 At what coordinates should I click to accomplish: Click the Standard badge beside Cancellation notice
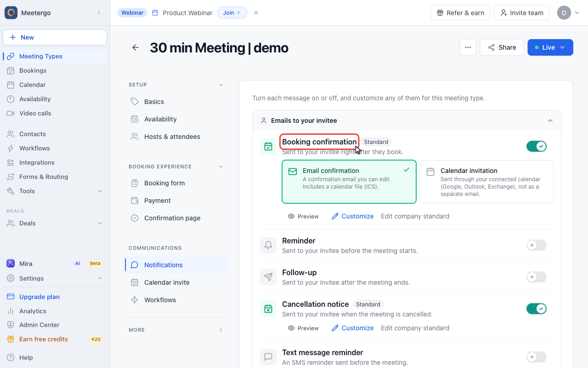click(368, 304)
